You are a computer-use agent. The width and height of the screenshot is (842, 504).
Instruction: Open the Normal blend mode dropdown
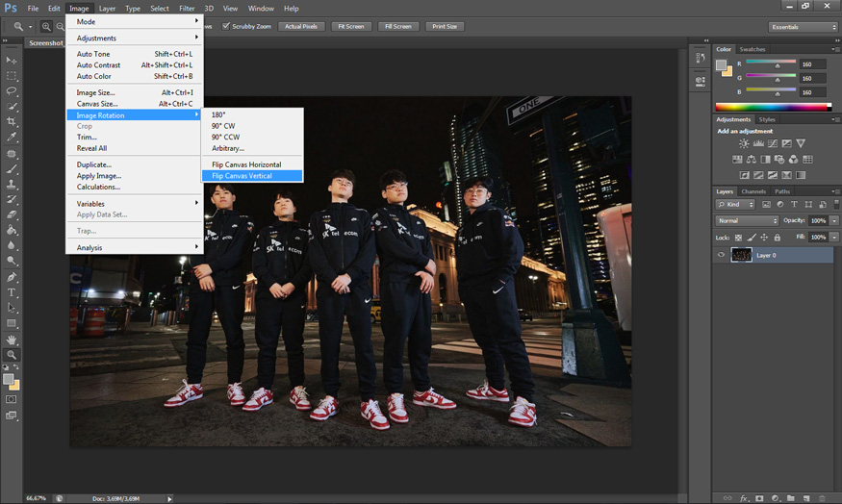click(x=747, y=220)
